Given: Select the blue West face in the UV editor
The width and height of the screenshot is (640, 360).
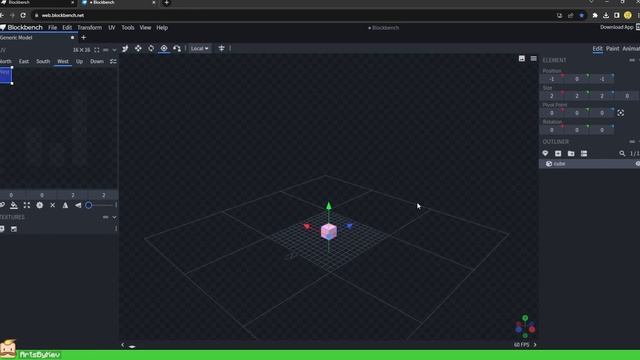Looking at the screenshot, I should pyautogui.click(x=6, y=76).
